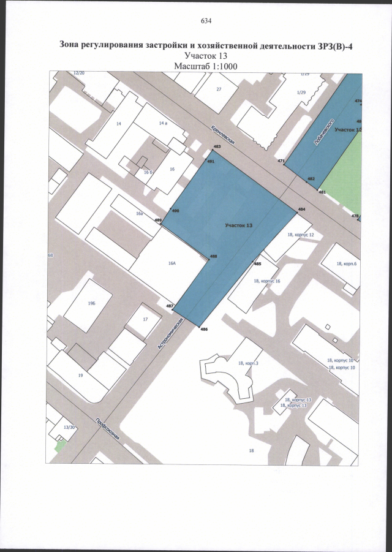Click boundary point 483 on the map
This screenshot has width=392, height=552.
click(x=212, y=150)
